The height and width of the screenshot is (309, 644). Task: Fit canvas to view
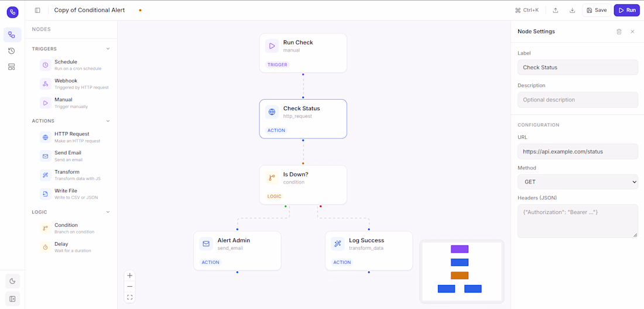click(x=130, y=297)
